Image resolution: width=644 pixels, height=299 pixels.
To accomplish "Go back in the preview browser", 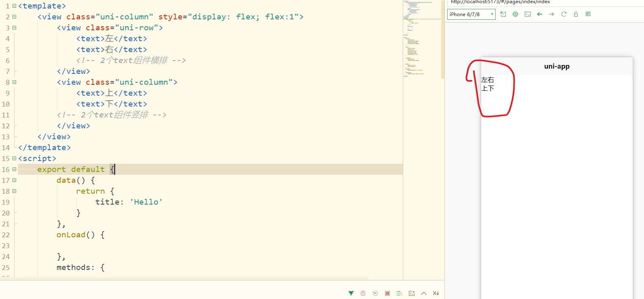I will point(539,14).
